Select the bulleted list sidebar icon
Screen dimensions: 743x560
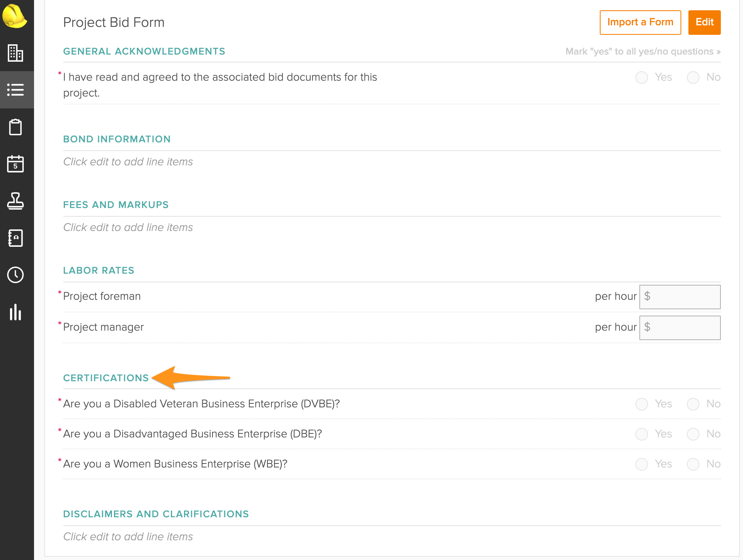15,90
